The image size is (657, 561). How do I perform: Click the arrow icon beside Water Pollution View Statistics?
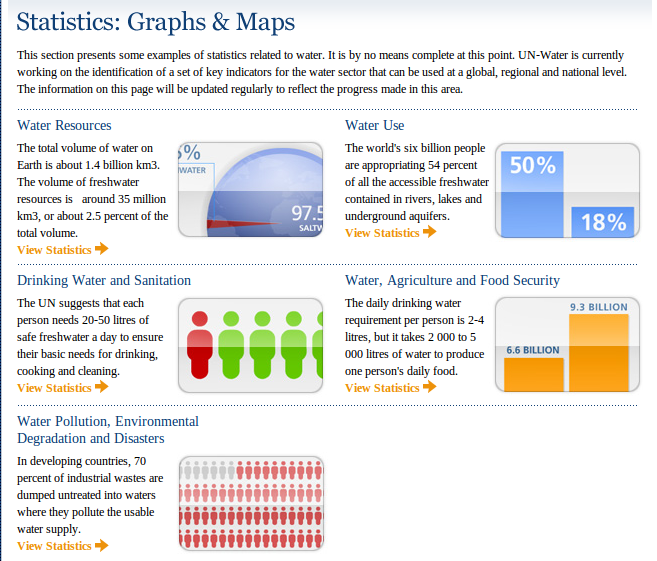point(102,545)
